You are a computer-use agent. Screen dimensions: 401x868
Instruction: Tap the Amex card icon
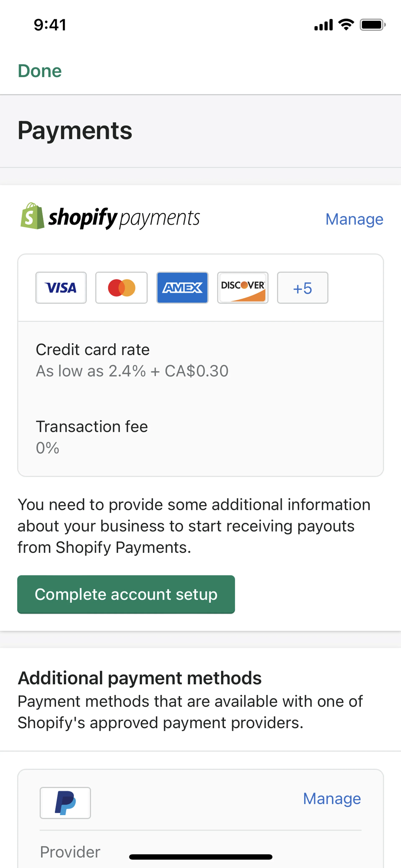click(182, 288)
